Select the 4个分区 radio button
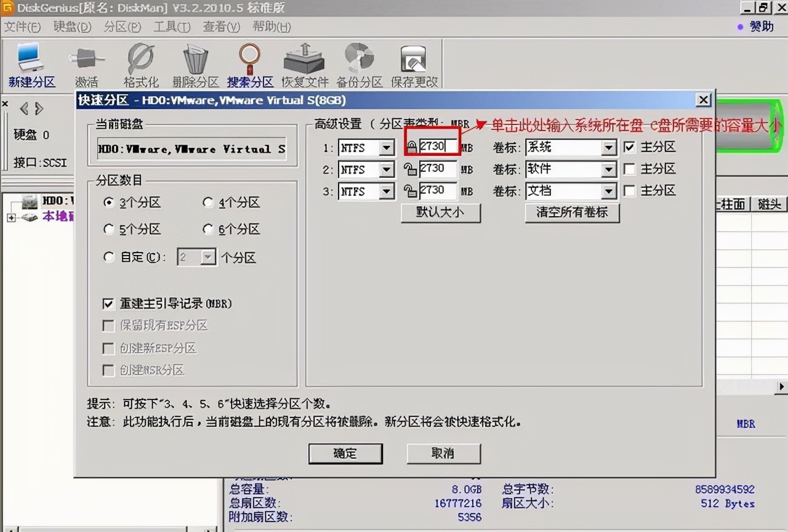The image size is (788, 532). pos(208,203)
